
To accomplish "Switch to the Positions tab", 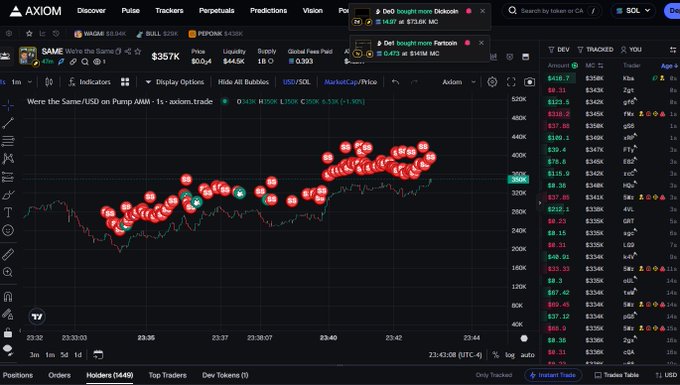I will (x=18, y=375).
